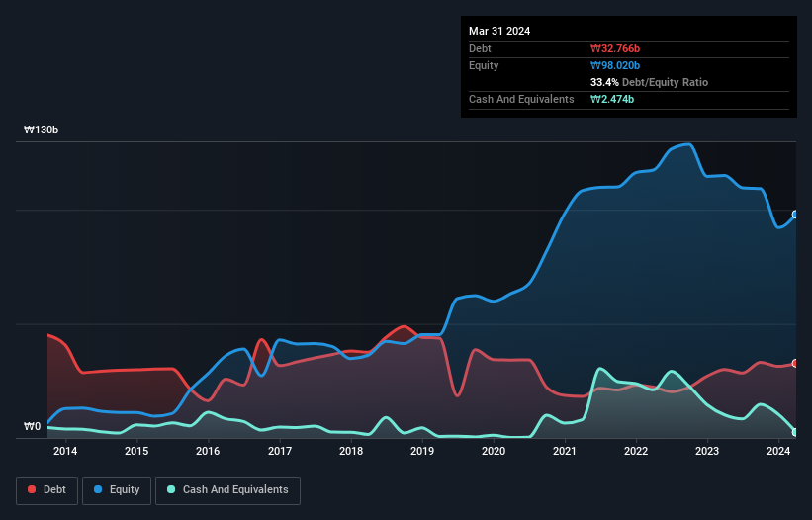Toggle the Equity series in the legend
Screen dimensions: 812x520
point(117,490)
